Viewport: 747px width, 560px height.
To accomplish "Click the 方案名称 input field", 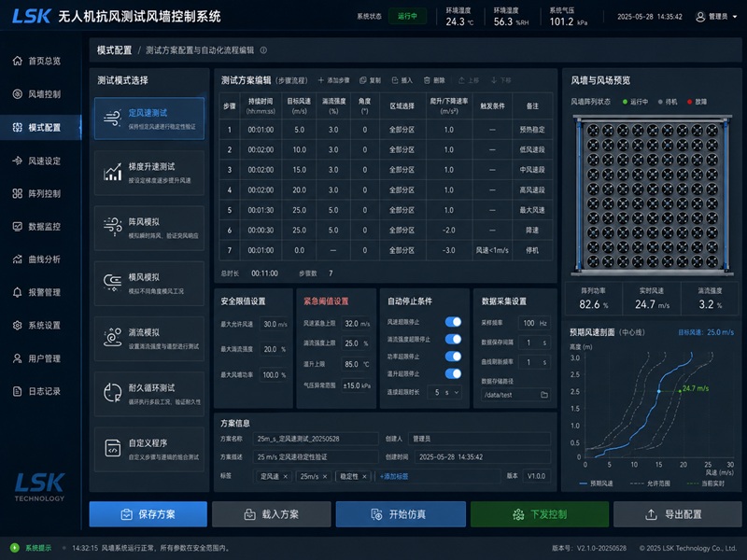I will coord(317,439).
